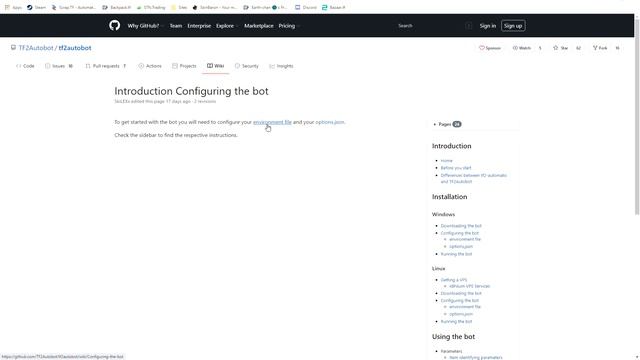Open the Why GitHub? dropdown menu

click(145, 26)
